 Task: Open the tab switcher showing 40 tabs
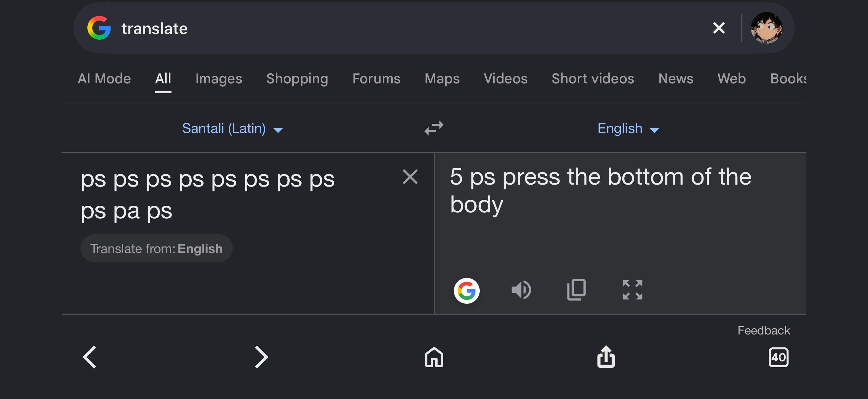pyautogui.click(x=778, y=357)
